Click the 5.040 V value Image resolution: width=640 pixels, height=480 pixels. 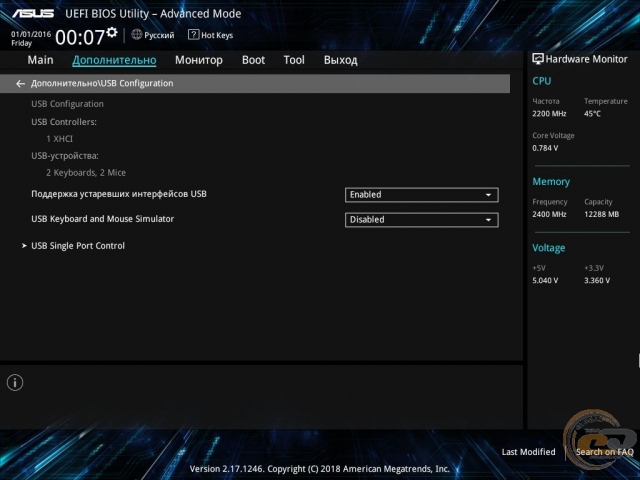coord(545,280)
